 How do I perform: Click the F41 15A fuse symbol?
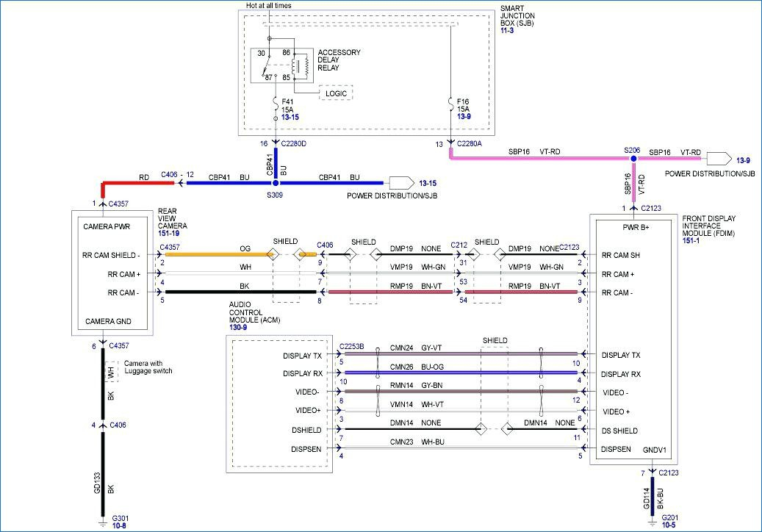[276, 104]
